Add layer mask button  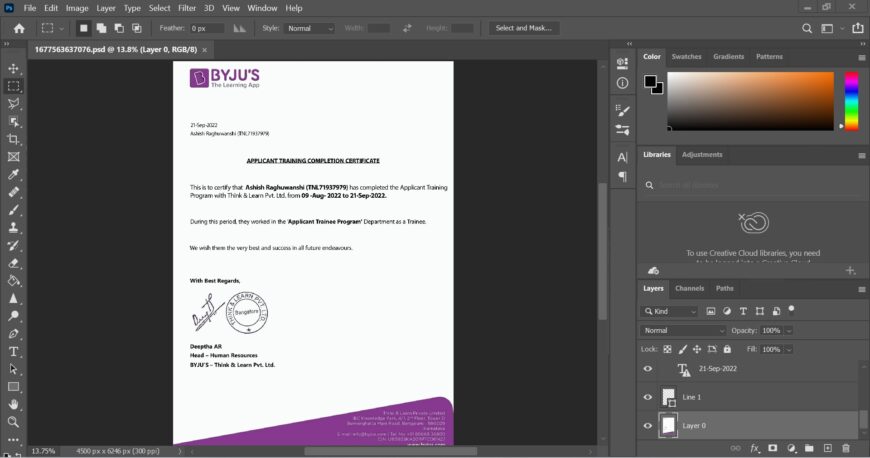point(772,448)
